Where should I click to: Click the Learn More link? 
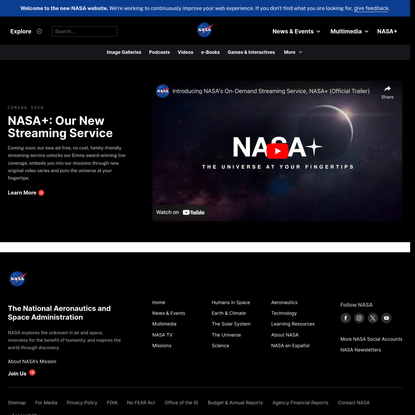[x=22, y=193]
